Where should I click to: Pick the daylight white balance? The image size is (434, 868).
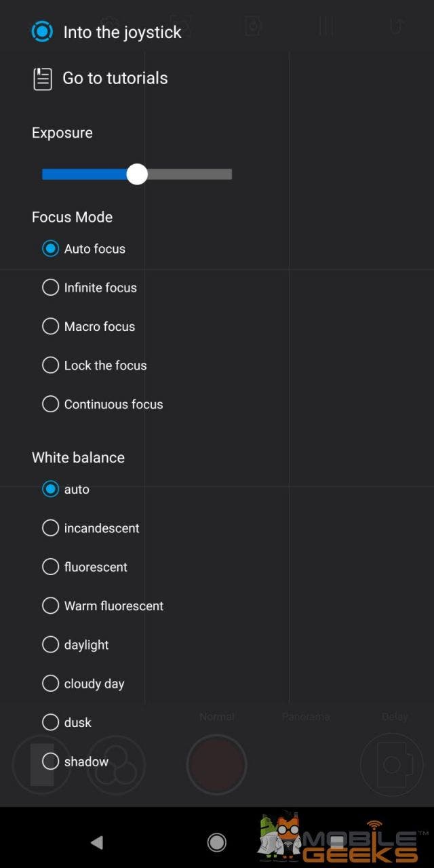click(x=51, y=645)
